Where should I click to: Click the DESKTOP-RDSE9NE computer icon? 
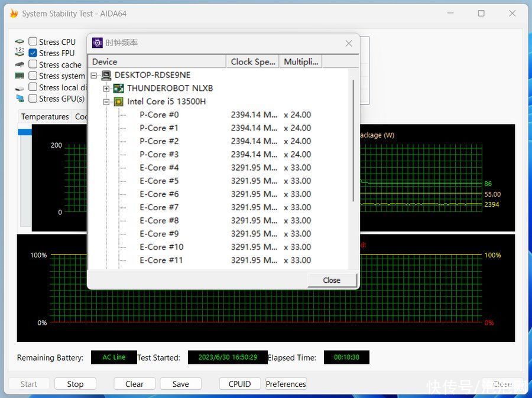pos(106,75)
